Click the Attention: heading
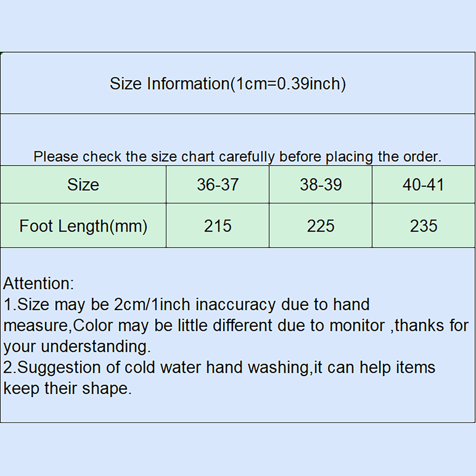 pos(38,283)
